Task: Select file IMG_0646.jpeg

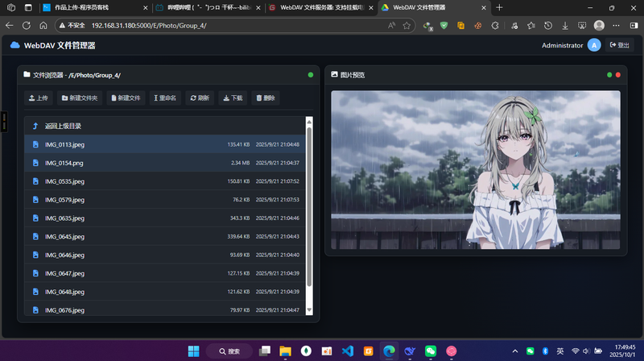Action: (x=165, y=255)
